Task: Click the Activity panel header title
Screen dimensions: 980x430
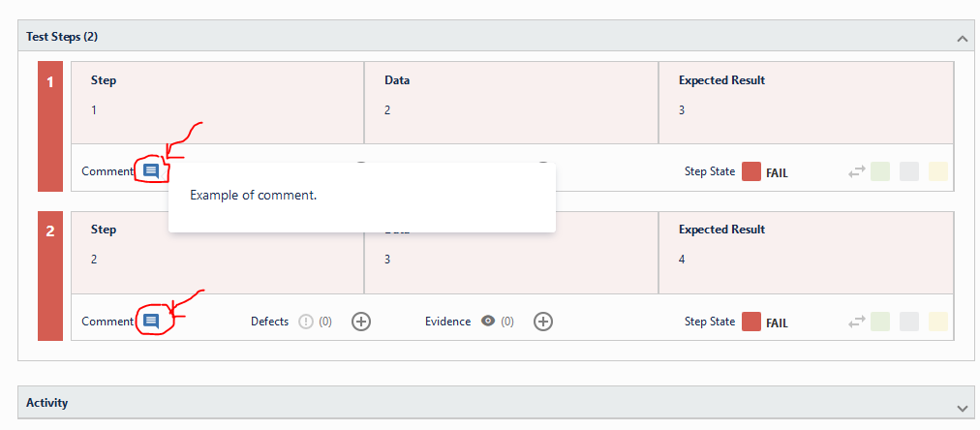Action: 46,403
